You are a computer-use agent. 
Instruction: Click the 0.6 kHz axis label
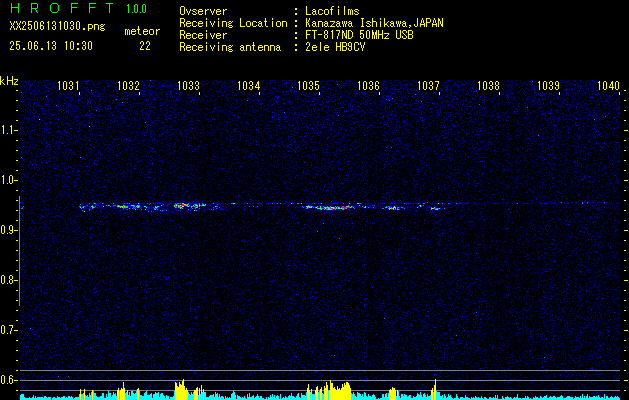(8, 380)
